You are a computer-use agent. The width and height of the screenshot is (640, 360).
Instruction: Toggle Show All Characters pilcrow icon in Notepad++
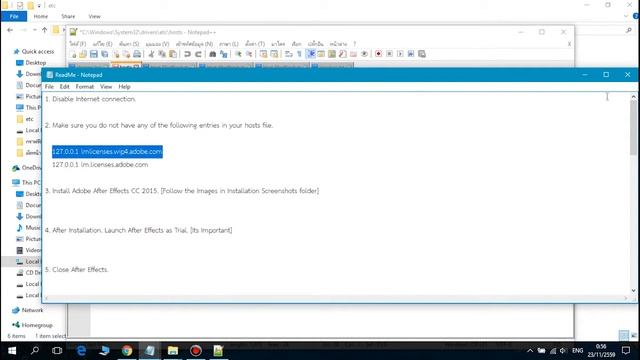click(x=299, y=54)
